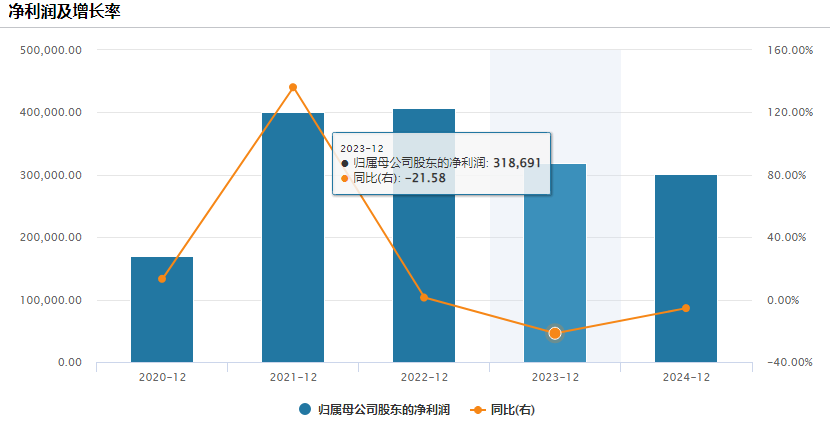Image resolution: width=830 pixels, height=428 pixels.
Task: Select the highlighted 2023-12 growth rate point
Action: (x=555, y=333)
